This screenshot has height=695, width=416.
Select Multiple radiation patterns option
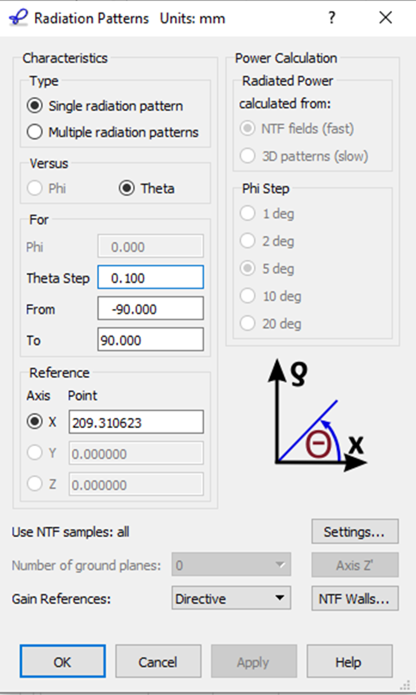(113, 132)
